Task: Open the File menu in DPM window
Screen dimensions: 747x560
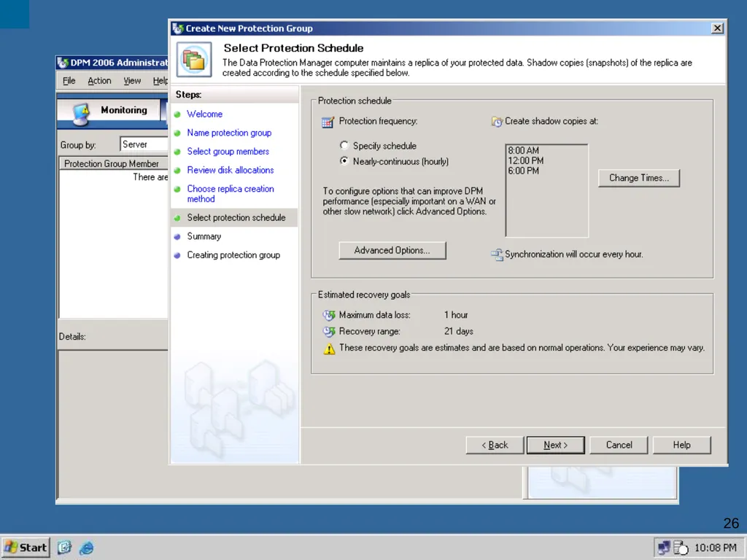Action: [x=69, y=81]
